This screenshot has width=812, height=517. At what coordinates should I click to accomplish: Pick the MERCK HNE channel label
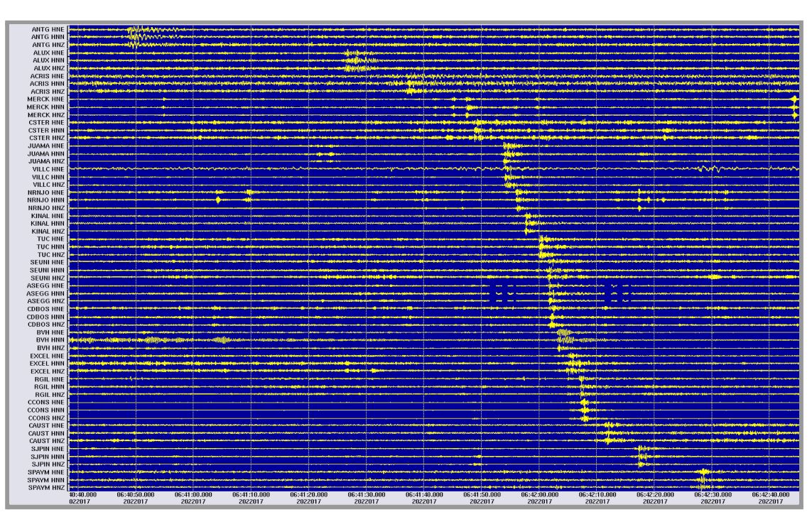pos(47,99)
